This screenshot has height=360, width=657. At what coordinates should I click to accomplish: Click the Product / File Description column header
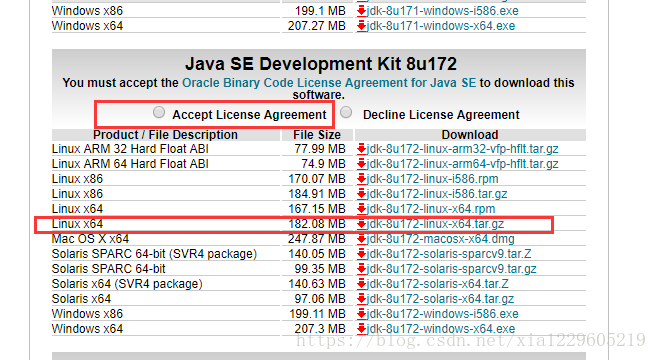click(165, 135)
